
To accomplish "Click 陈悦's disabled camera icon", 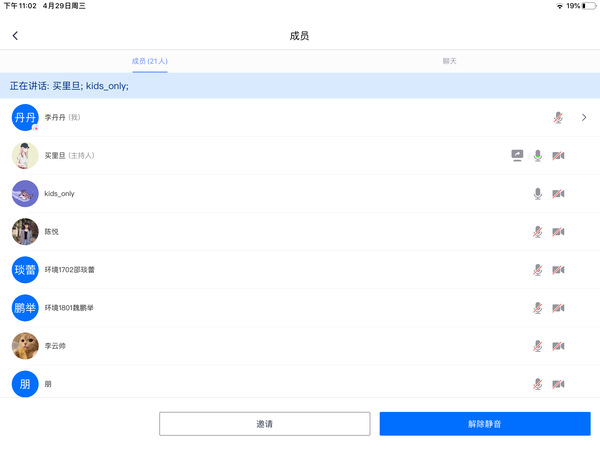I will 558,231.
